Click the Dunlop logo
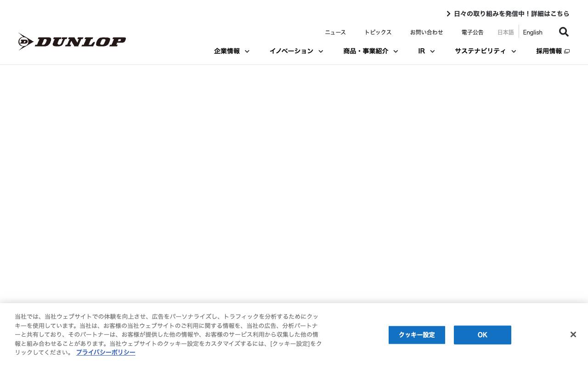 pyautogui.click(x=72, y=41)
